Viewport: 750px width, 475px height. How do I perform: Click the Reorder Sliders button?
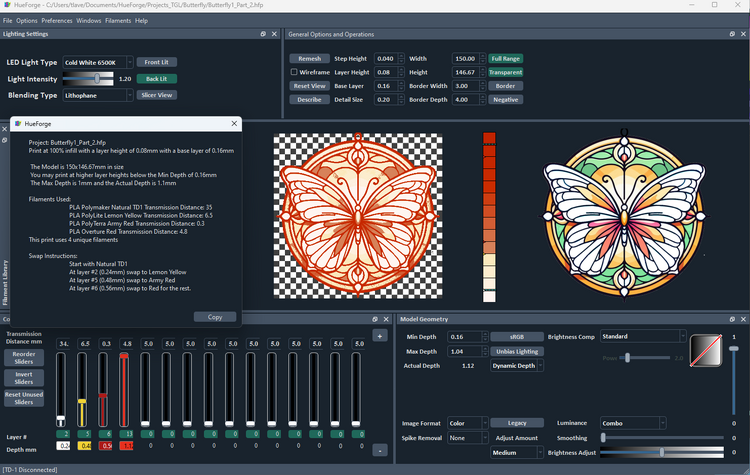pyautogui.click(x=24, y=358)
